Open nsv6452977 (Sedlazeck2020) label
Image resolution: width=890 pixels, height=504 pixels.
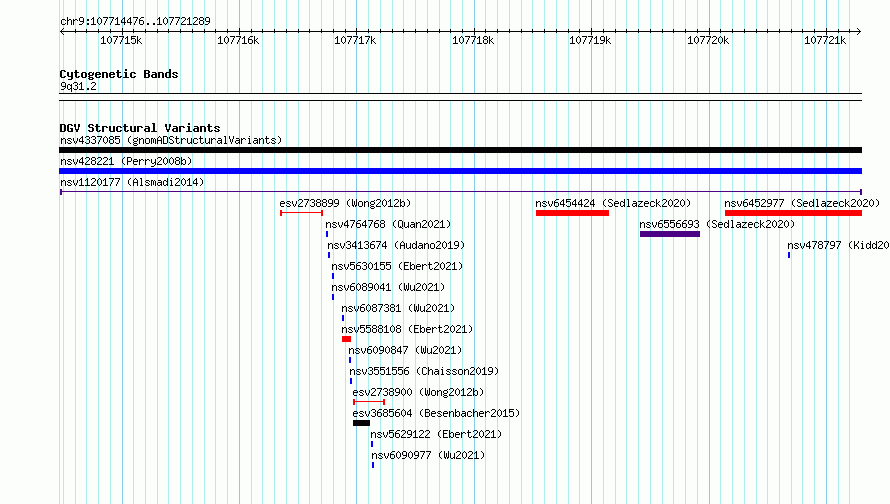point(802,203)
